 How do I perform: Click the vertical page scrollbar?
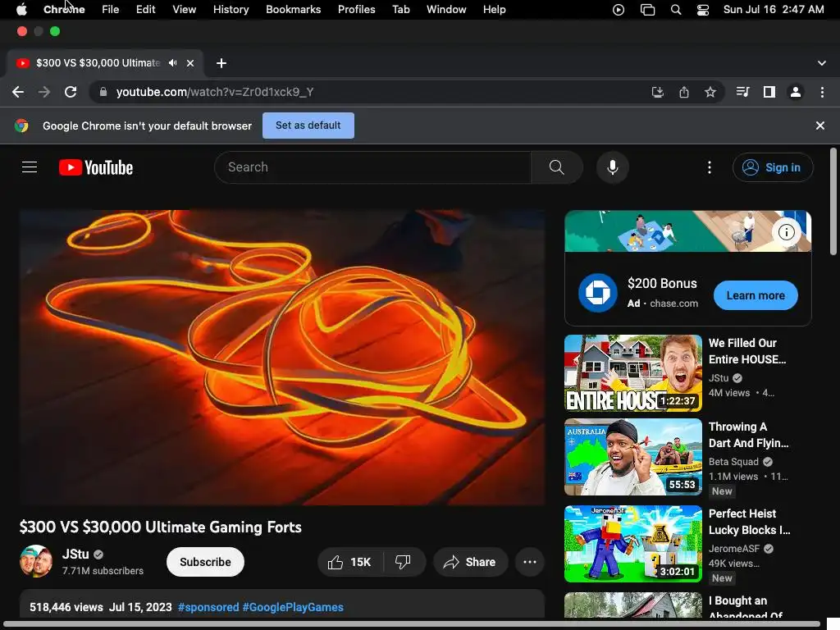833,202
